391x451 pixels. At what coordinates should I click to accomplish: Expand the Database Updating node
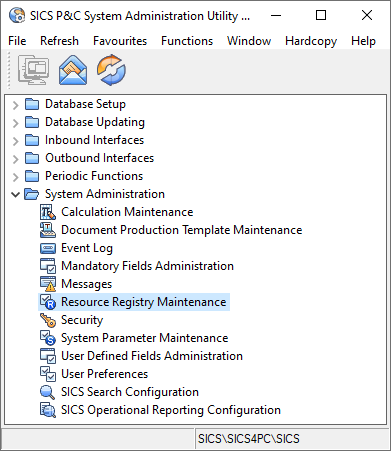point(15,123)
